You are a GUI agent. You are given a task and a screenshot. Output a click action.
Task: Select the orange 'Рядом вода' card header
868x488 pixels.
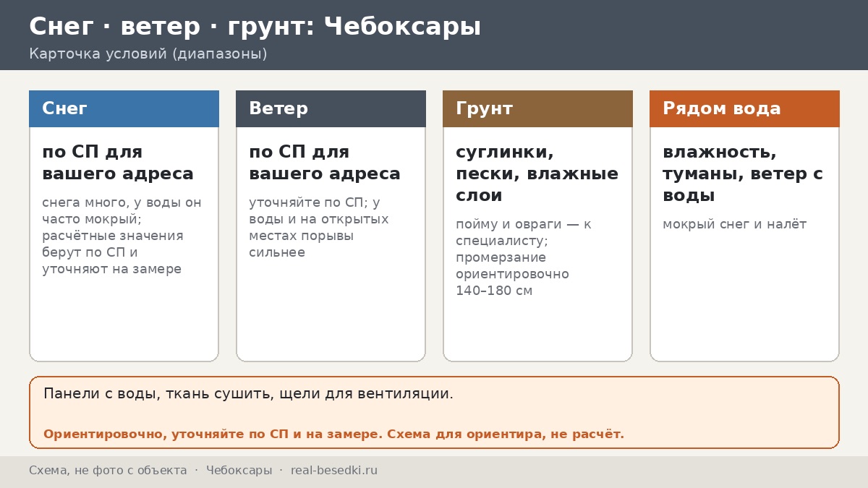coord(744,108)
